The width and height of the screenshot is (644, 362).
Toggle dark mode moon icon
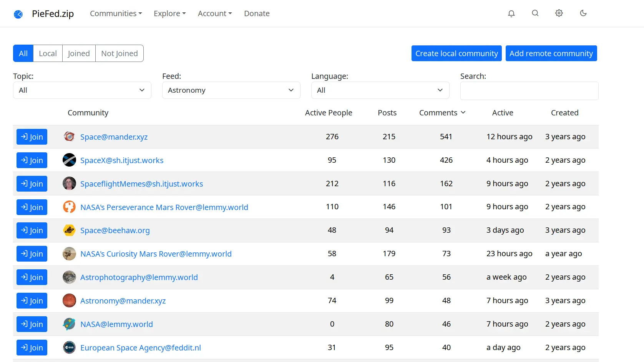[583, 13]
